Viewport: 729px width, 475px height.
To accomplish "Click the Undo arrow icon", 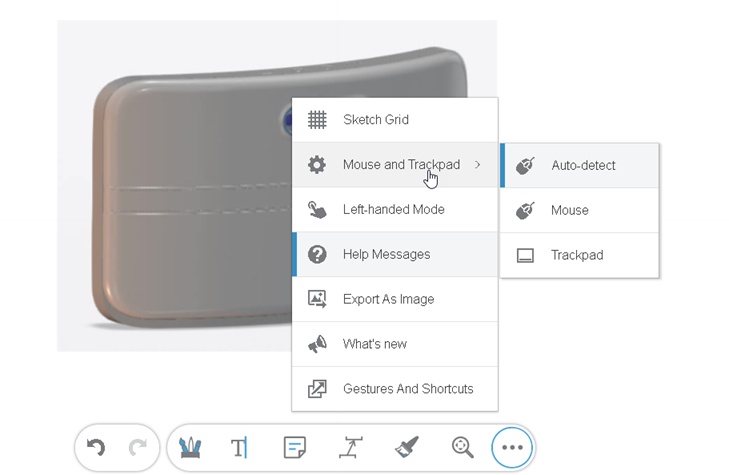I will (x=96, y=448).
